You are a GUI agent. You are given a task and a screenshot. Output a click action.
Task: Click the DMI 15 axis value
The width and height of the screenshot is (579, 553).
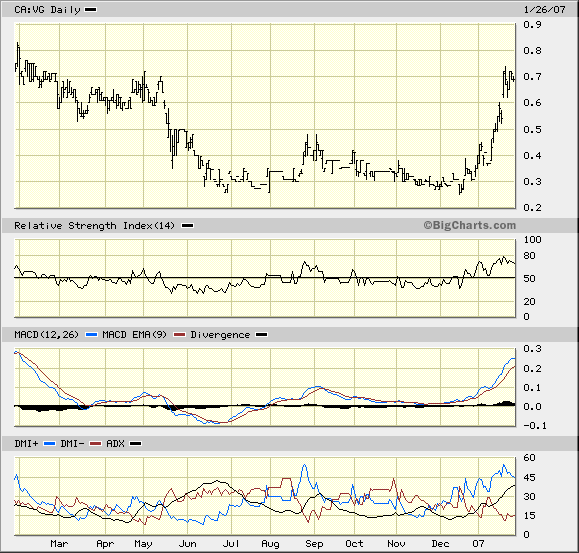pyautogui.click(x=530, y=516)
